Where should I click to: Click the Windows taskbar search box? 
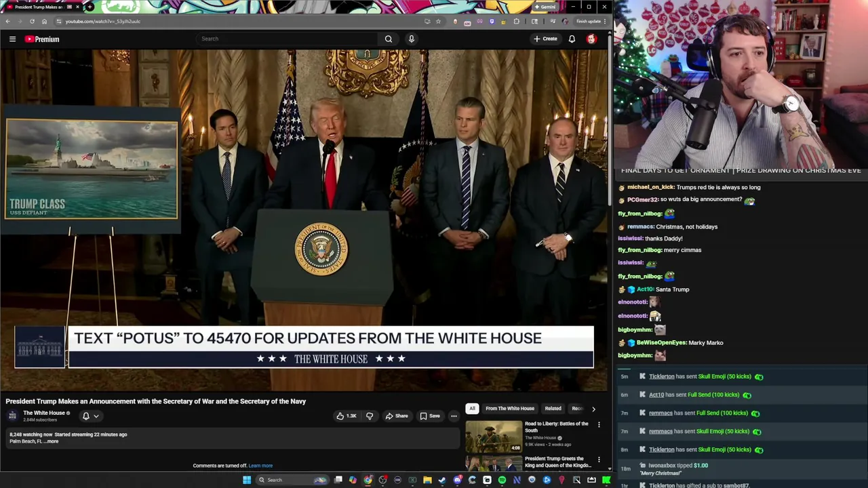click(293, 480)
